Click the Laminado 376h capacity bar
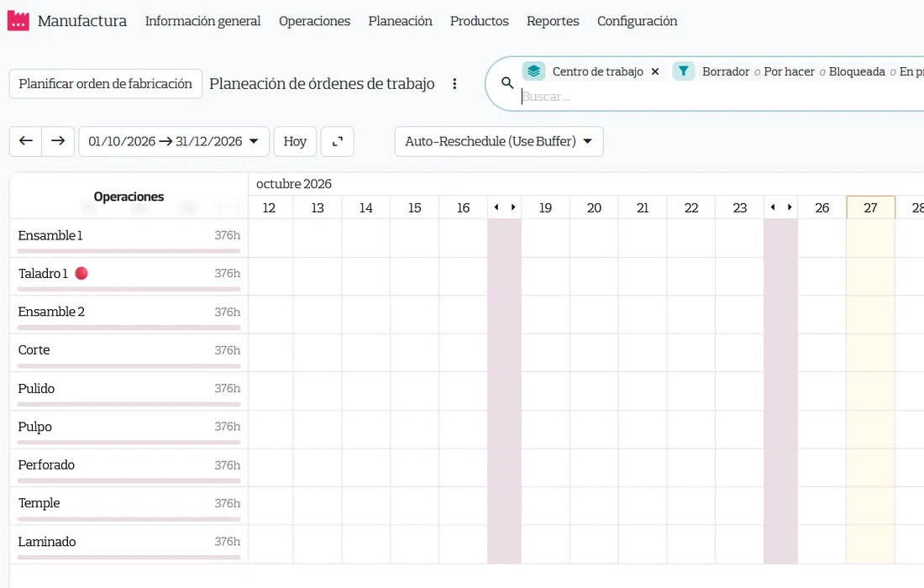The image size is (924, 588). (129, 557)
